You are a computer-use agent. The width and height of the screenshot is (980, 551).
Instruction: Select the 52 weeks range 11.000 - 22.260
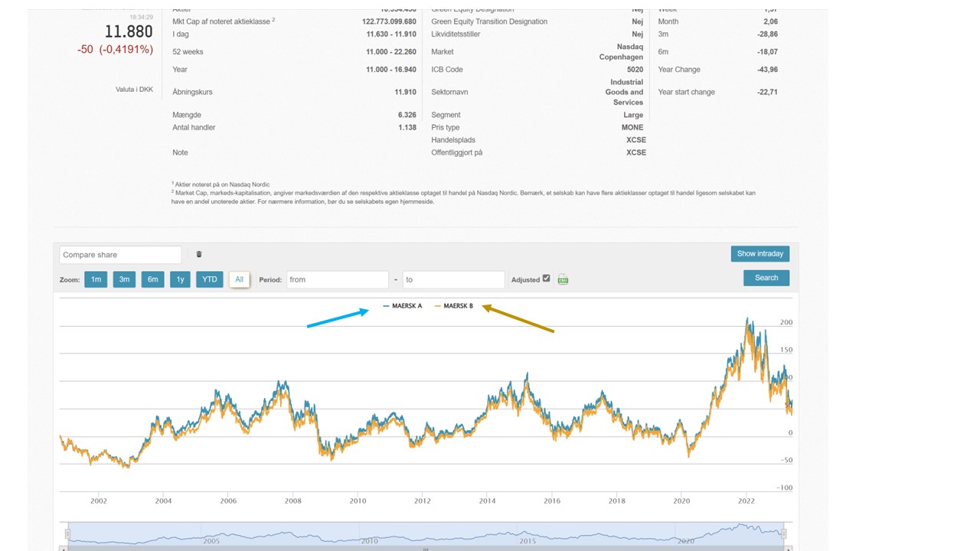[391, 52]
